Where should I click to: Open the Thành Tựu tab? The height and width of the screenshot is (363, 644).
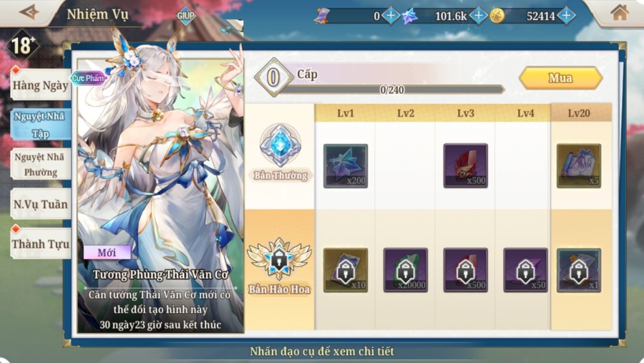[x=40, y=243]
